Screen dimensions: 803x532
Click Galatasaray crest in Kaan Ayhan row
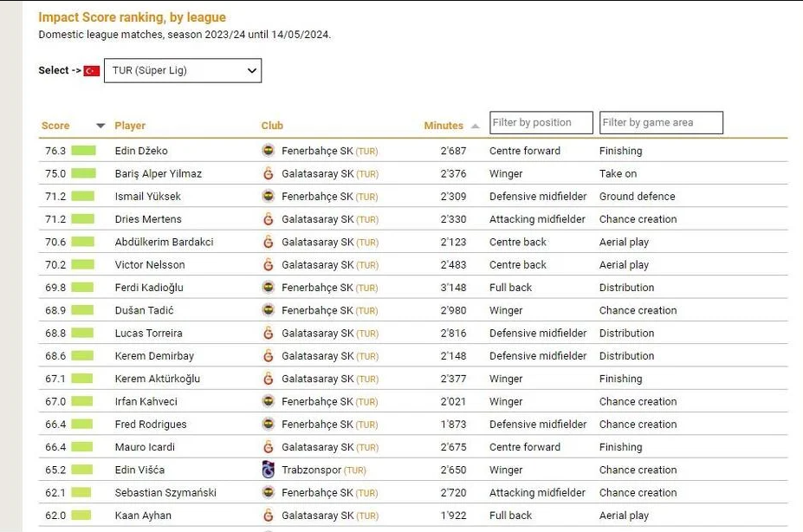[268, 516]
